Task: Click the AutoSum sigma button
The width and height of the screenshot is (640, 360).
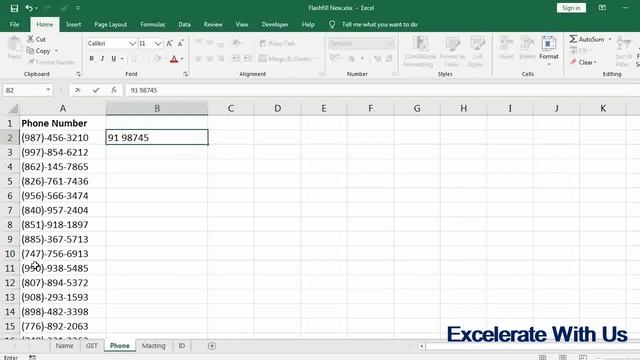Action: pyautogui.click(x=587, y=39)
